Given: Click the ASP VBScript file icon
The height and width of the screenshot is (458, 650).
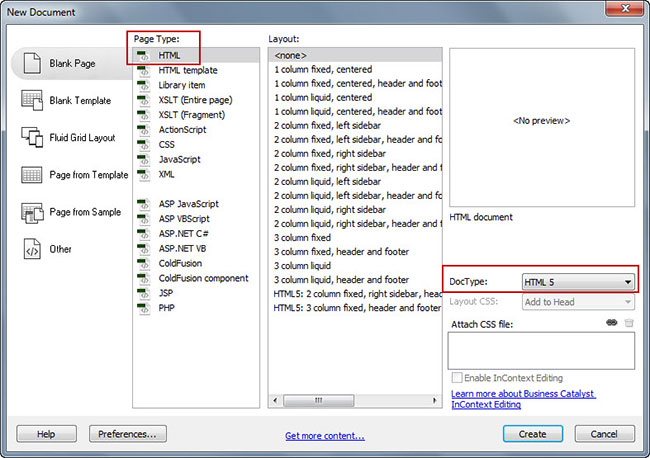Looking at the screenshot, I should (143, 219).
